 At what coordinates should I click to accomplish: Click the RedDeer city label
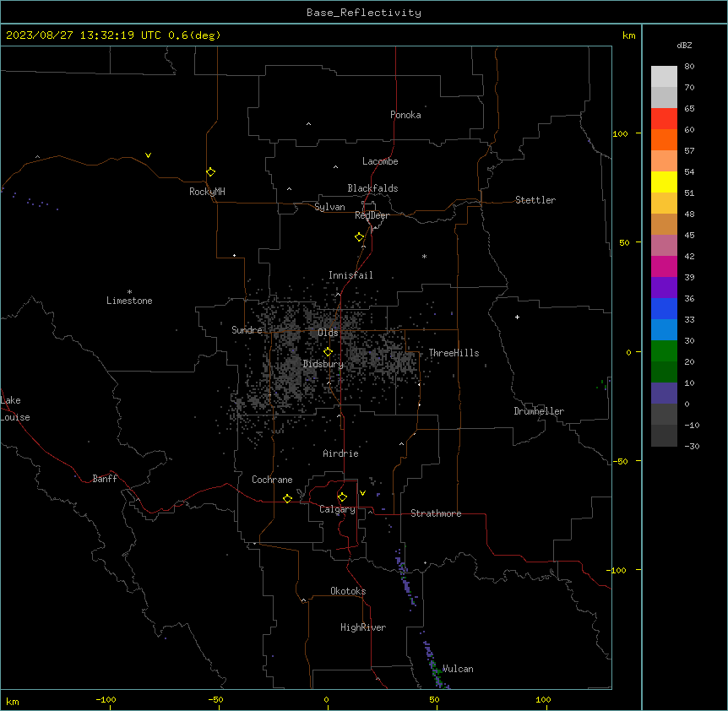click(372, 215)
